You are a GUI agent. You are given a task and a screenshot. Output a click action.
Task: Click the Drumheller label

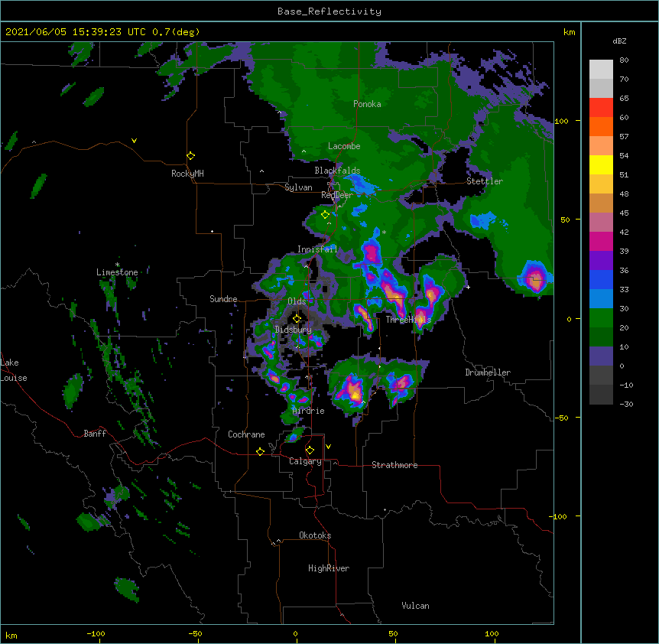click(x=488, y=372)
